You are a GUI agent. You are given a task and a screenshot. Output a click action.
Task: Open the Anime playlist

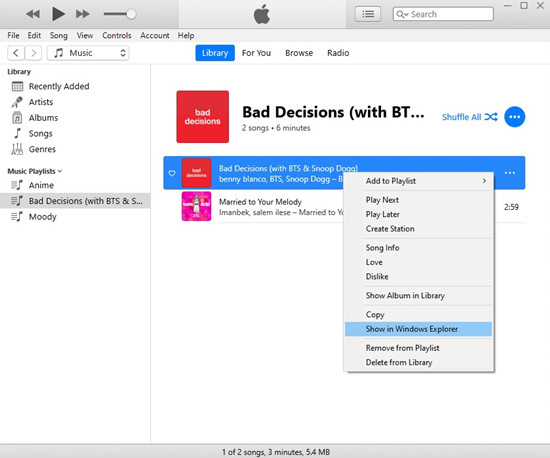click(41, 185)
